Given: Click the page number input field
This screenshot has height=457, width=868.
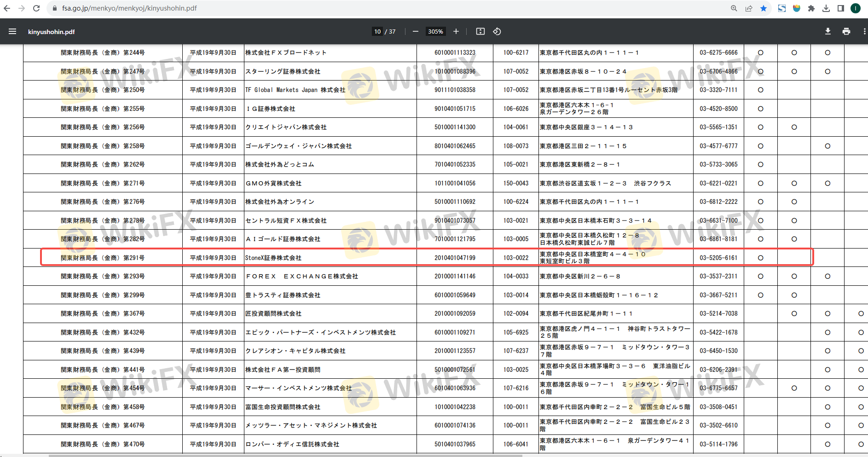Looking at the screenshot, I should pyautogui.click(x=377, y=31).
